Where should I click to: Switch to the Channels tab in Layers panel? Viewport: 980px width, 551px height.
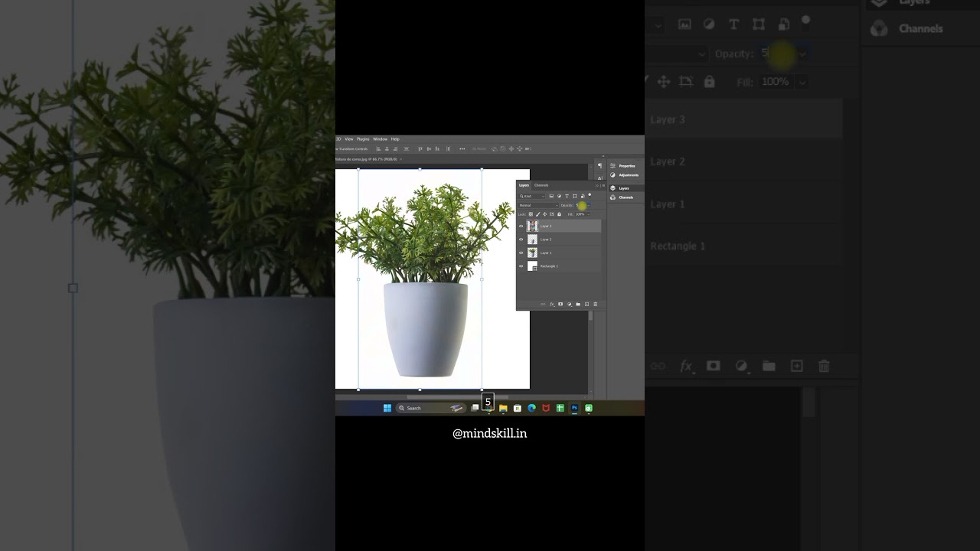coord(541,185)
